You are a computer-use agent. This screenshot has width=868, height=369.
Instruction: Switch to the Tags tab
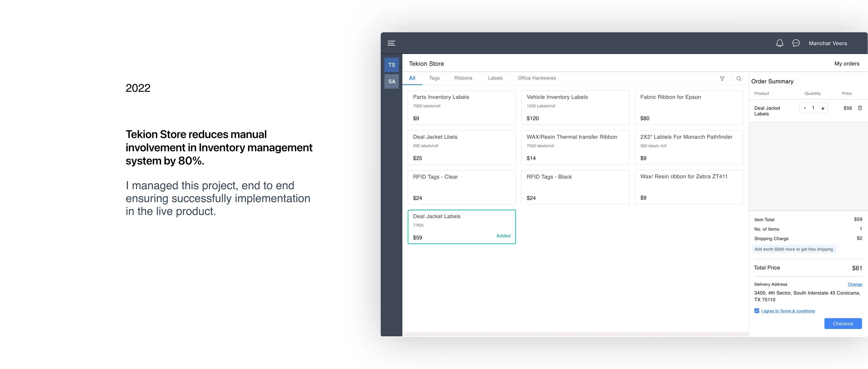pyautogui.click(x=434, y=78)
